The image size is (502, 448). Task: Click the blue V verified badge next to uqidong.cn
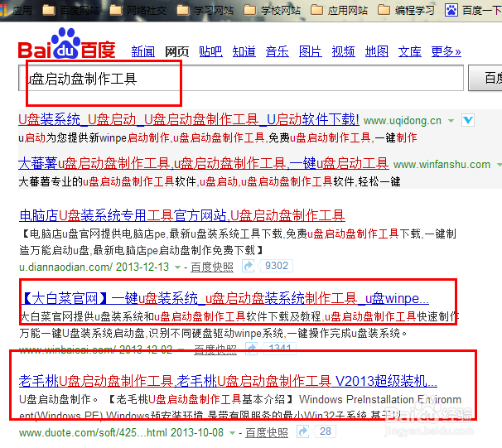click(x=468, y=120)
